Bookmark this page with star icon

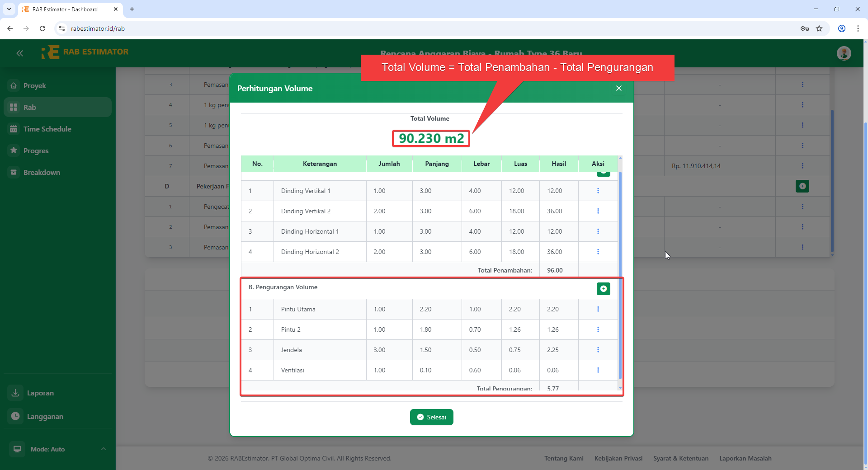point(819,28)
